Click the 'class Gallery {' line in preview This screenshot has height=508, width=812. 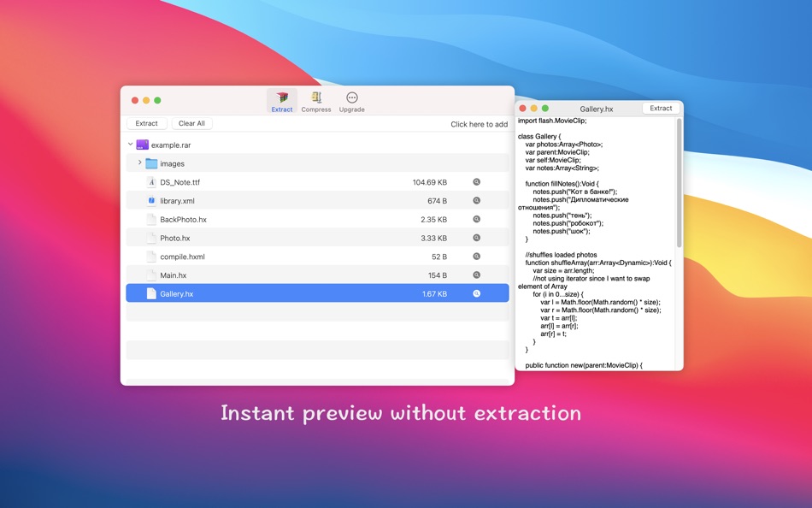pos(539,136)
